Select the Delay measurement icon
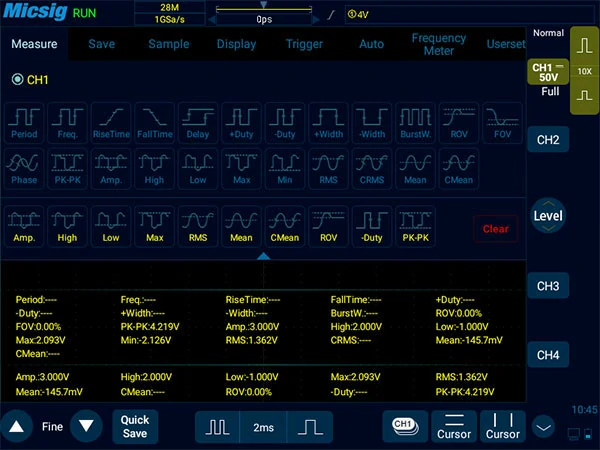 [198, 123]
